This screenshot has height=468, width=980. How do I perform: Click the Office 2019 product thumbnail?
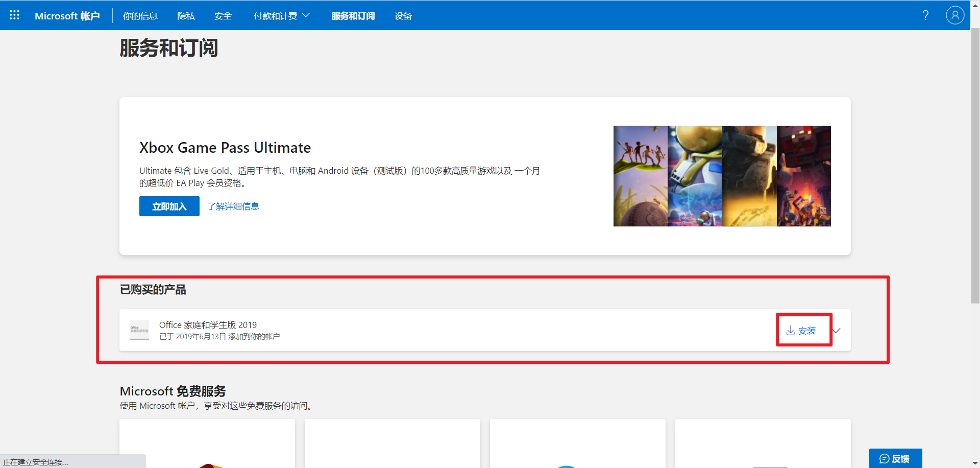coord(139,330)
